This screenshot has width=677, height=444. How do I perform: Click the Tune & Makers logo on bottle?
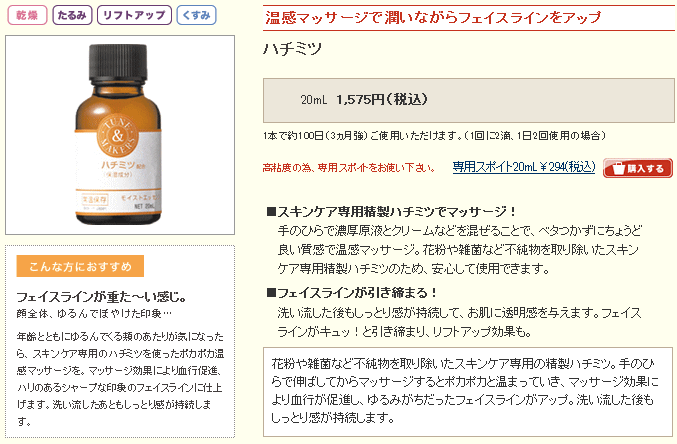coord(117,136)
